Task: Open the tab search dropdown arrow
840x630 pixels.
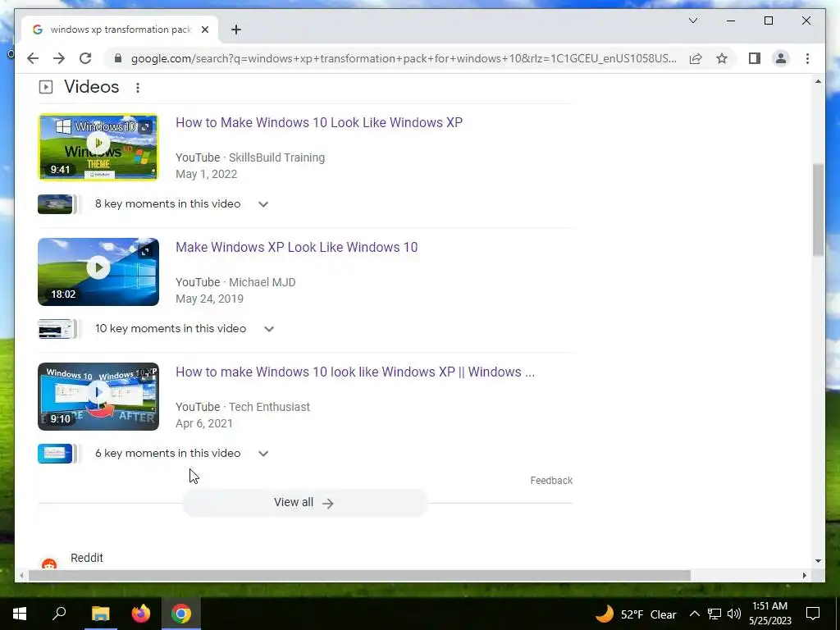Action: (x=692, y=21)
